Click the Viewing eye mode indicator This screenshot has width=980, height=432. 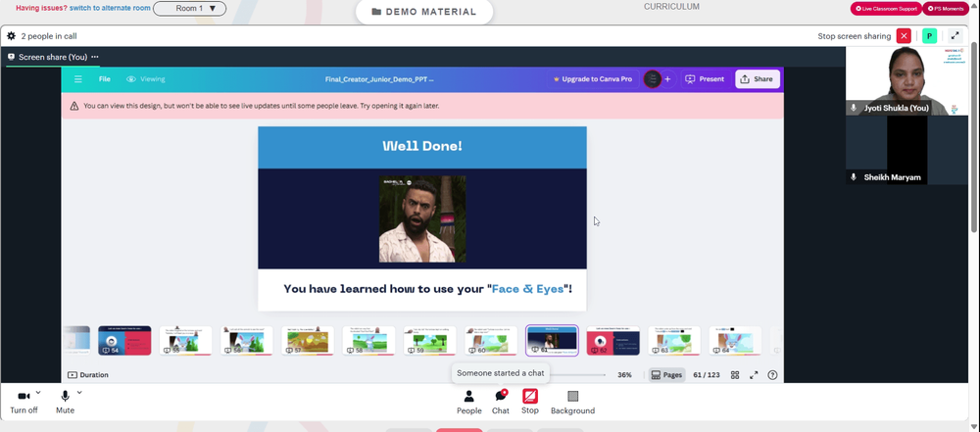146,79
